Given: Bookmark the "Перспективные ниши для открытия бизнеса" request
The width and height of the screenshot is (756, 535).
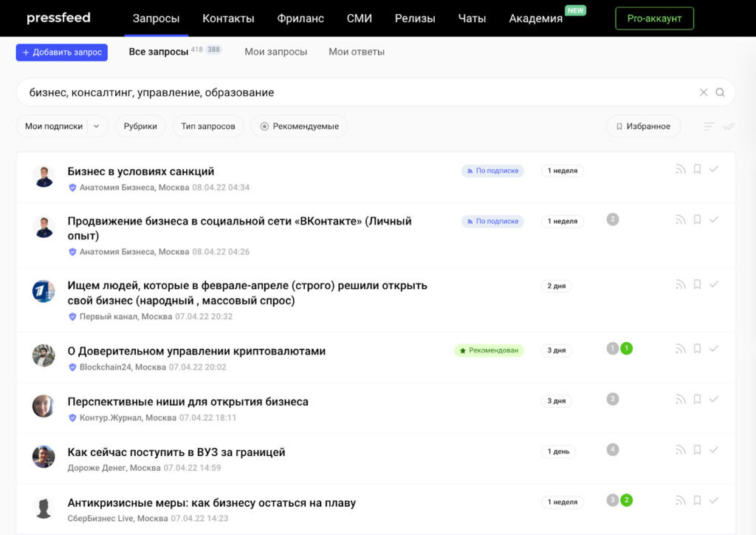Looking at the screenshot, I should [x=697, y=398].
